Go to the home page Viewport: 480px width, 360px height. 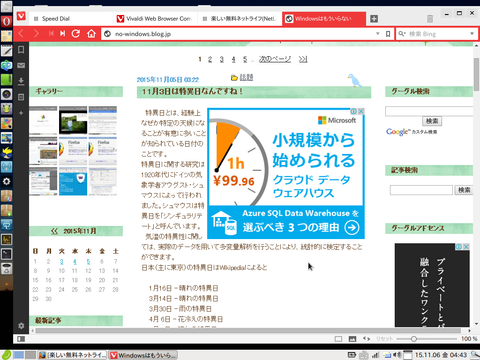tap(91, 34)
